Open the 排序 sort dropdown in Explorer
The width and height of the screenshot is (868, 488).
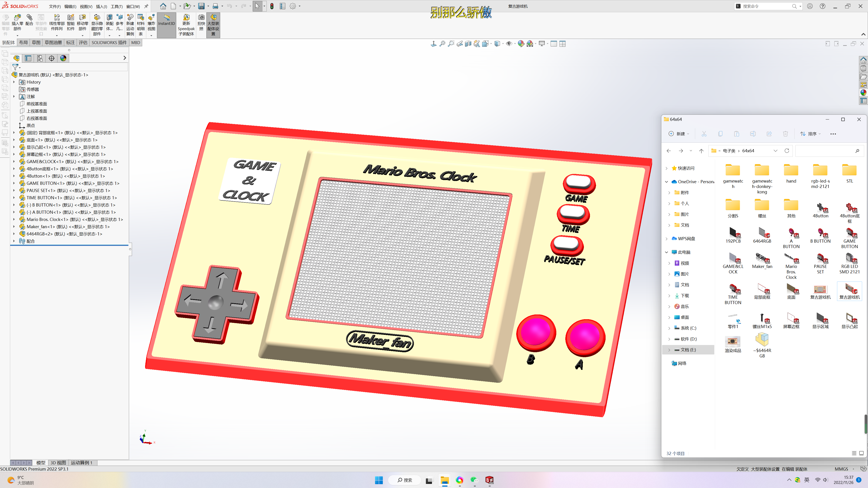tap(810, 134)
